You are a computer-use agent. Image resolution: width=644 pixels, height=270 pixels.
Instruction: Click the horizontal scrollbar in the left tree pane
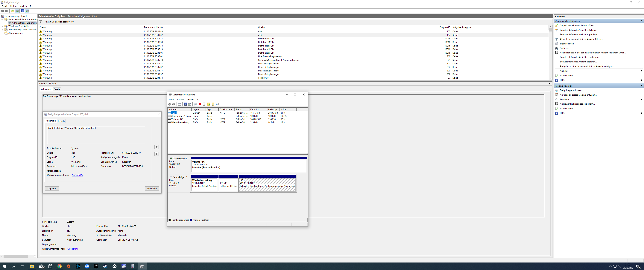coord(16,256)
